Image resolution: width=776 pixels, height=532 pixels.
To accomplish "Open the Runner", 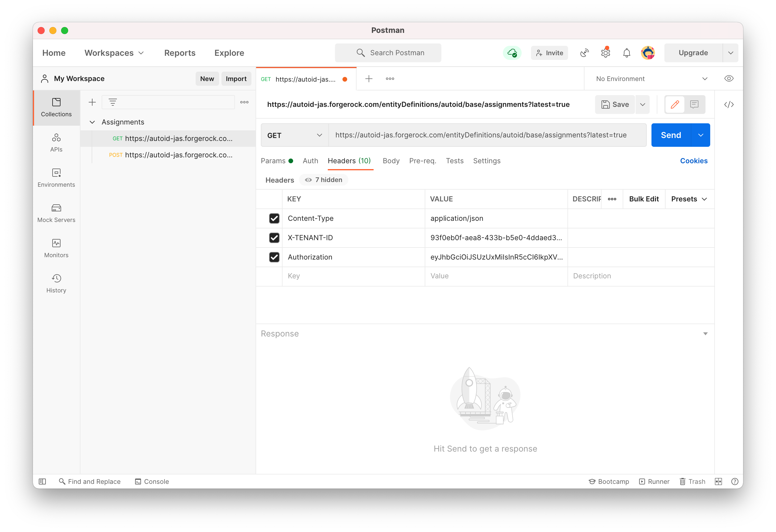I will point(654,481).
